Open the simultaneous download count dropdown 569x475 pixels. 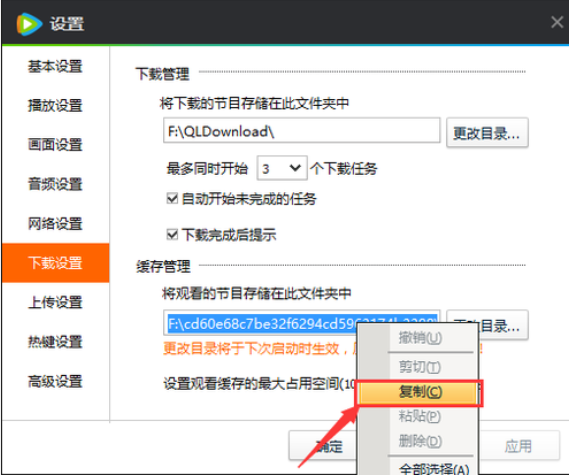(x=282, y=168)
